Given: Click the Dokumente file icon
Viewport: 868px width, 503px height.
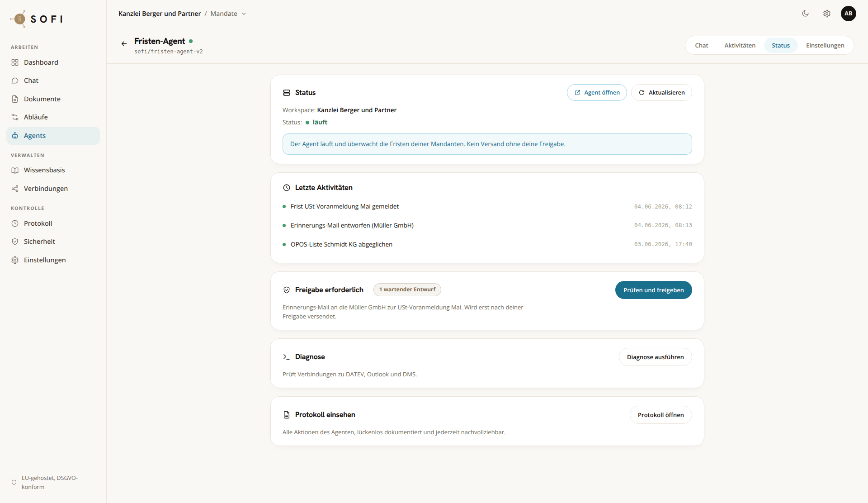Looking at the screenshot, I should 15,99.
